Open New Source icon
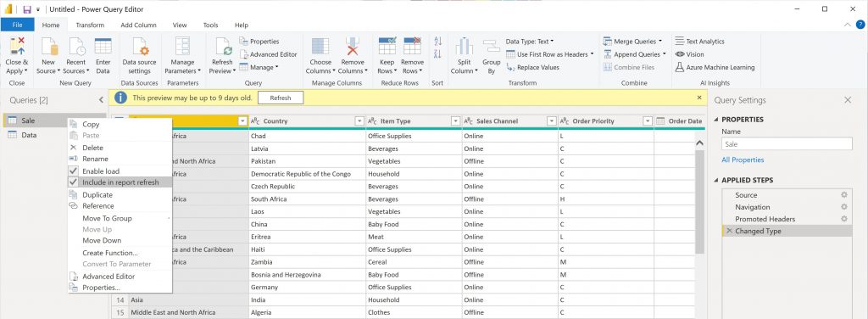Screen dimensions: 868x319 coord(49,46)
